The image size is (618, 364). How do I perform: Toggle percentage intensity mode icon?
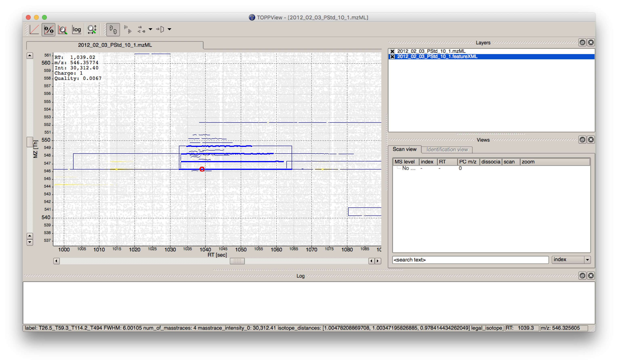(49, 30)
